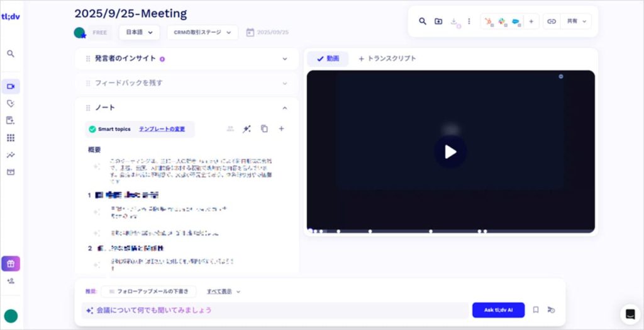
Task: Click the add-to-folder icon in top toolbar
Action: click(x=438, y=21)
